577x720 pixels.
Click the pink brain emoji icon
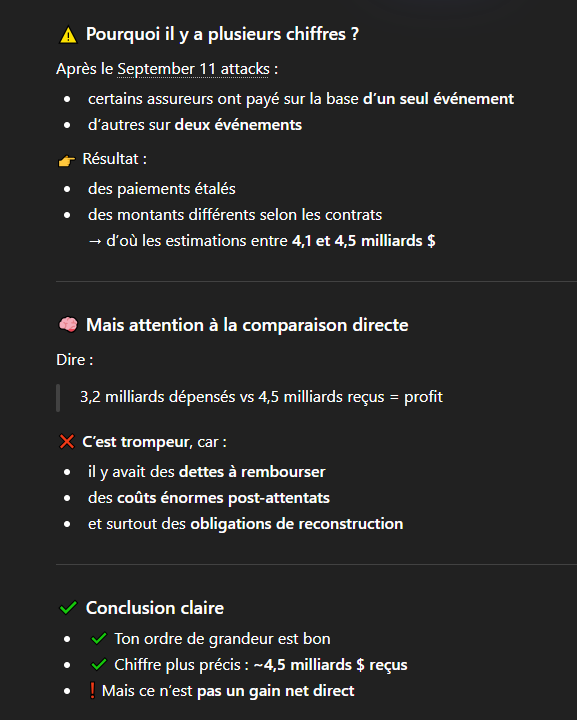[x=68, y=325]
